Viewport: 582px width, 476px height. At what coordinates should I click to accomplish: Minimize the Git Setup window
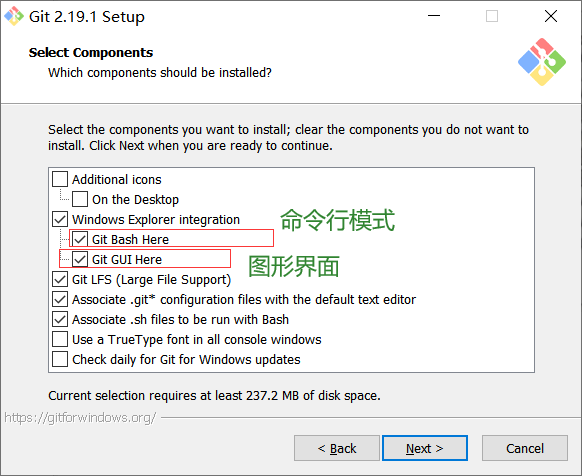pos(434,16)
